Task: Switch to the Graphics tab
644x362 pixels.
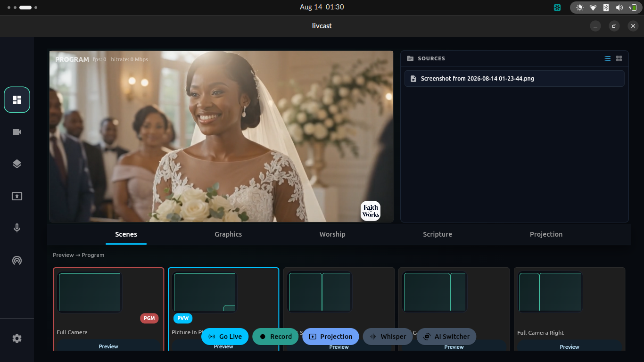Action: click(228, 234)
